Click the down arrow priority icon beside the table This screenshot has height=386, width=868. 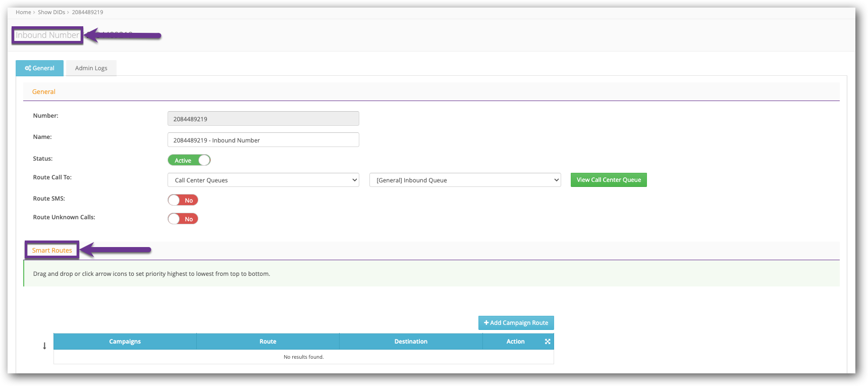tap(44, 346)
